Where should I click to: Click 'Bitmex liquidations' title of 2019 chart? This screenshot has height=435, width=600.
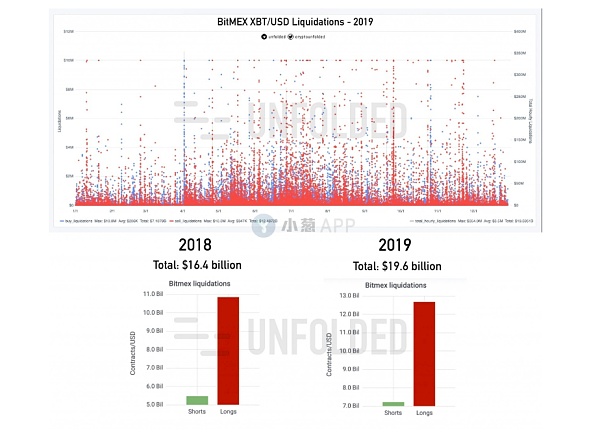click(x=395, y=285)
